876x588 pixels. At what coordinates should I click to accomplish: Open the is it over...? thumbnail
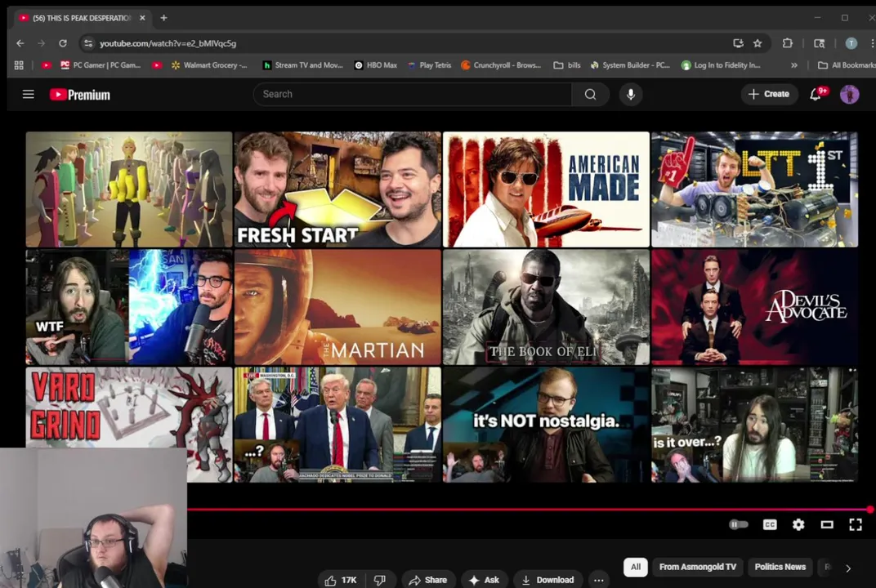point(754,425)
